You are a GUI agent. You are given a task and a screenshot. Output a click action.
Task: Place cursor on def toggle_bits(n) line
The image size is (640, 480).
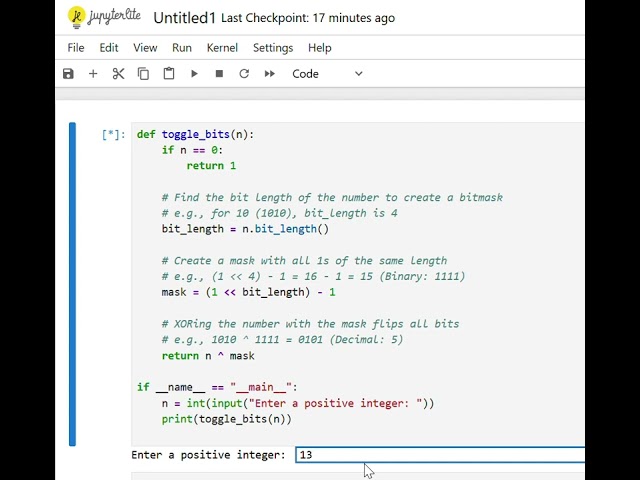pos(196,134)
